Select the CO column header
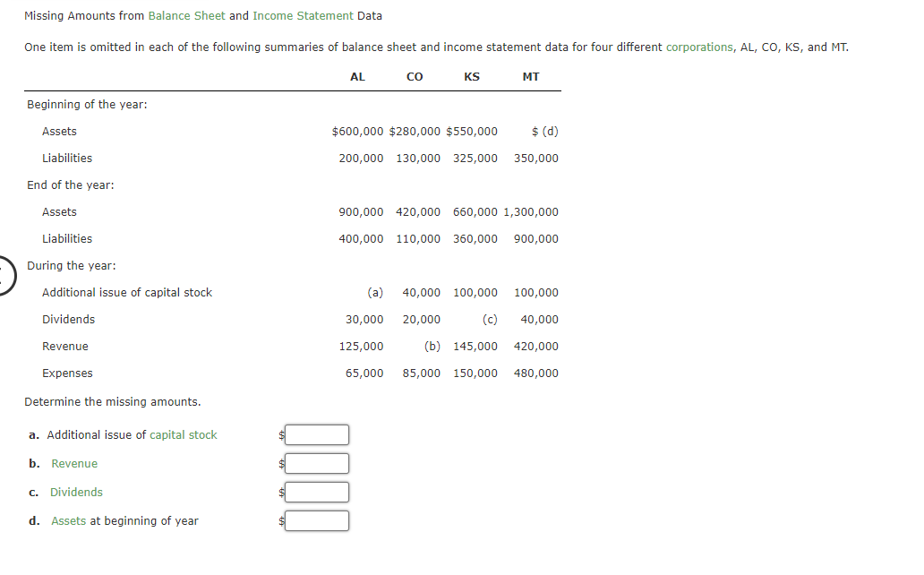The width and height of the screenshot is (924, 575). point(414,76)
